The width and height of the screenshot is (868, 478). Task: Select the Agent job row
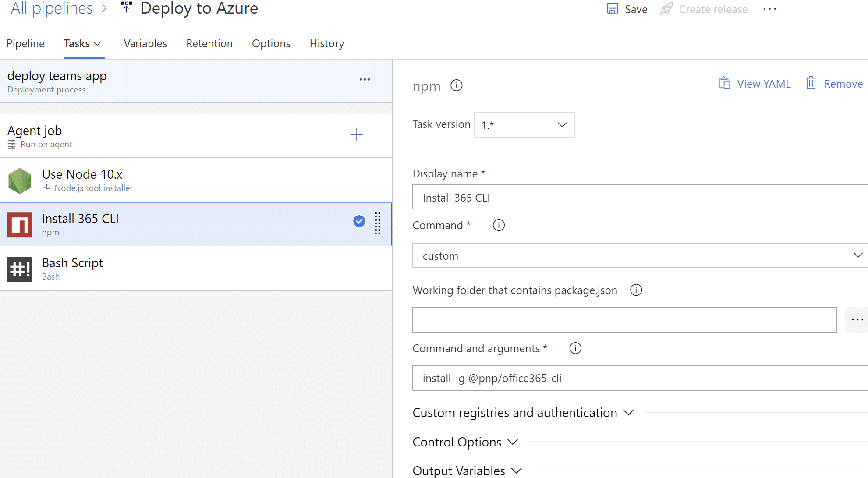[196, 136]
